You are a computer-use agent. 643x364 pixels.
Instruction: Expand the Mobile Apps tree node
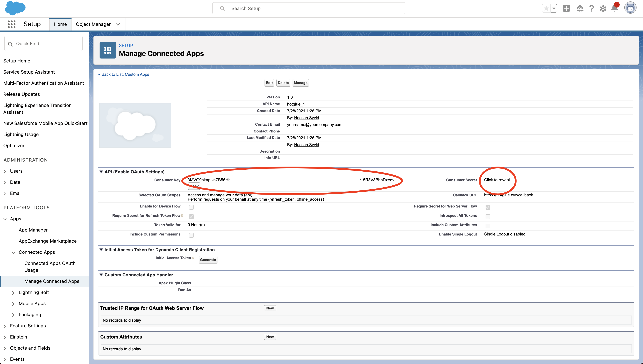[x=13, y=304]
